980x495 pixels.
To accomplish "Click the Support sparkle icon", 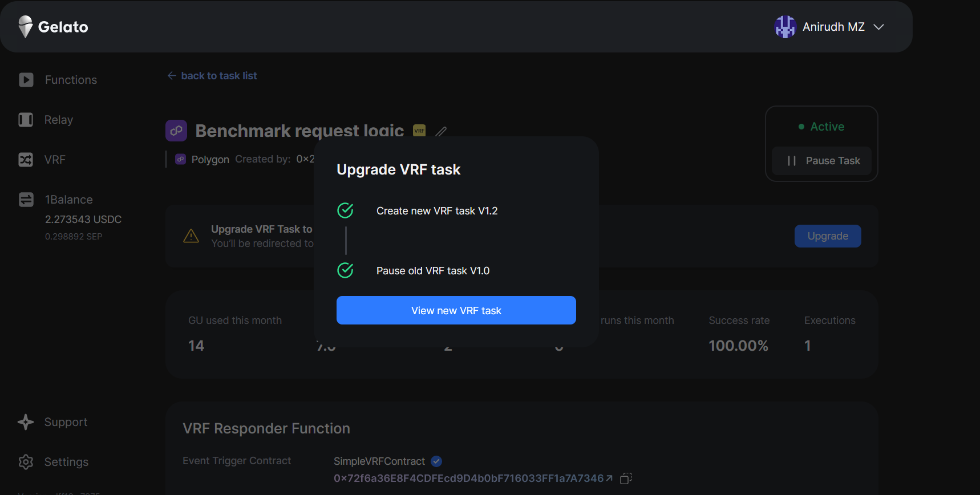I will pos(26,422).
